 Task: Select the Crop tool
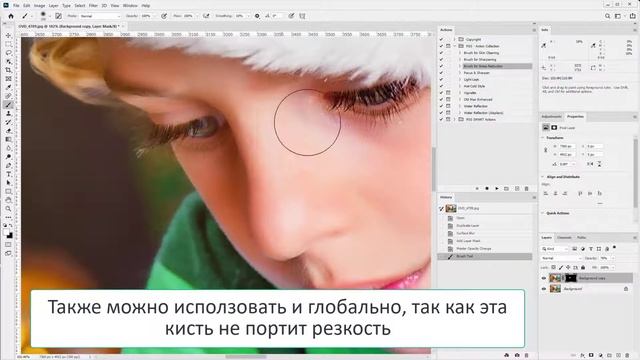tap(9, 70)
